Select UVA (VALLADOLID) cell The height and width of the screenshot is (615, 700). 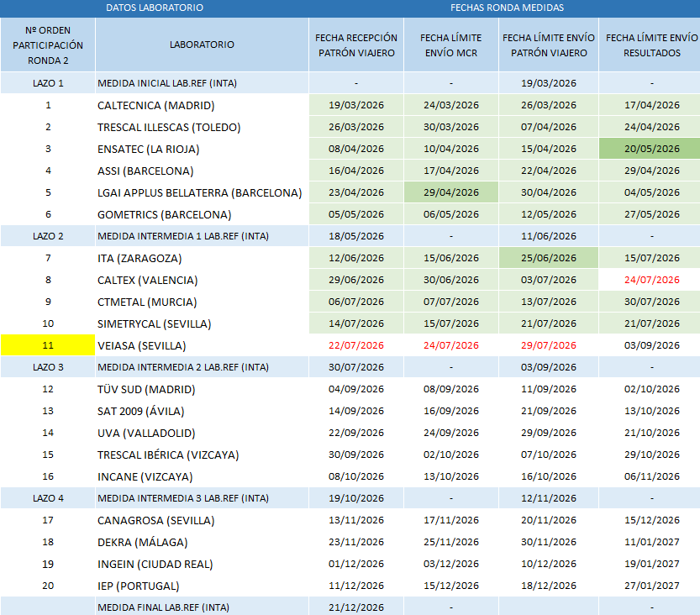[x=202, y=433]
